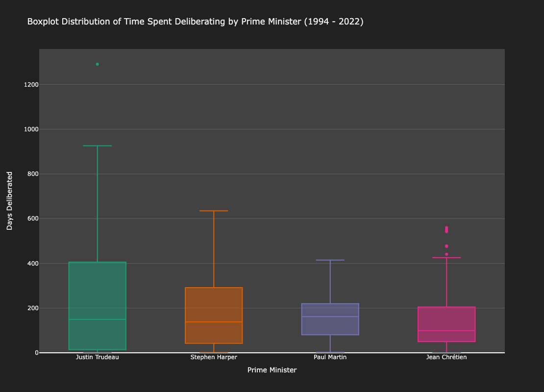Click the 200 y-axis tick label
544x392 pixels.
tap(33, 308)
